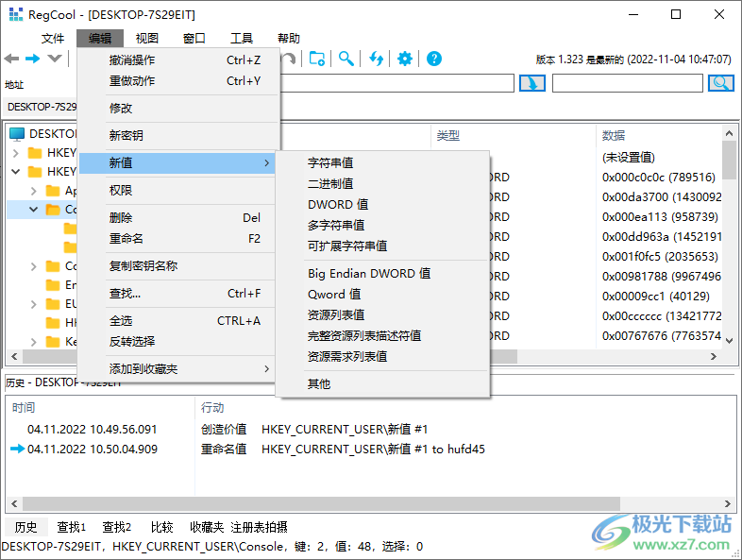742x560 pixels.
Task: Switch to the 注册表拍摄 tab
Action: (x=259, y=527)
